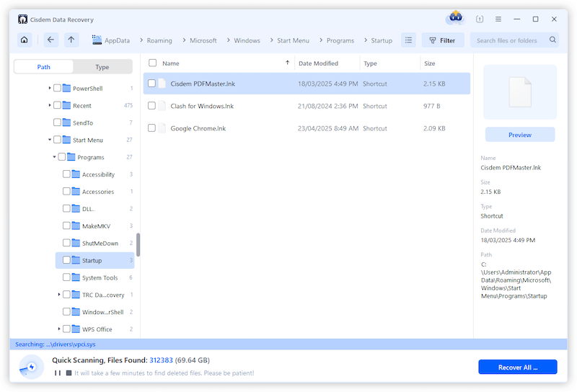Screen dimensions: 577x392
Task: Check the Clash for Windows.lnk checkbox
Action: click(x=151, y=106)
